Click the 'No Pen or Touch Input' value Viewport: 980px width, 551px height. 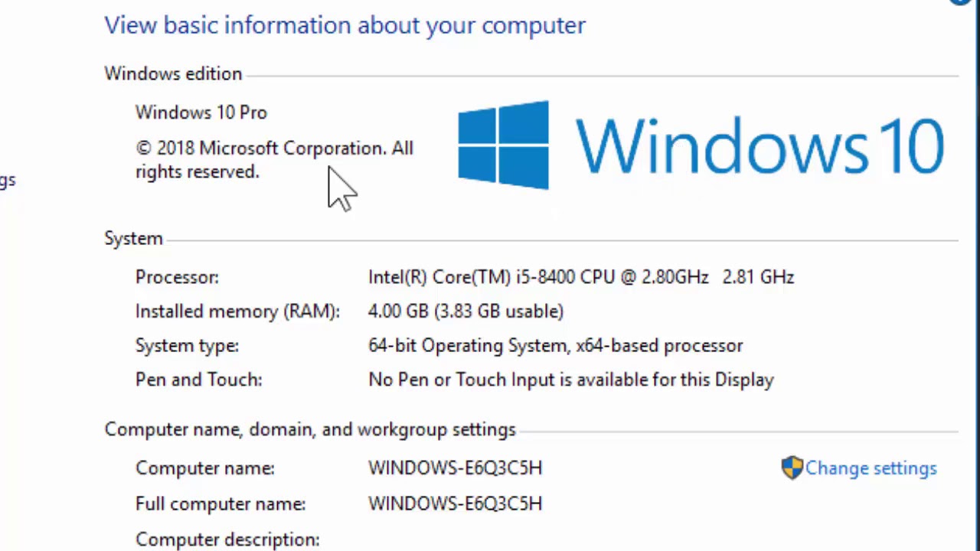tap(571, 380)
